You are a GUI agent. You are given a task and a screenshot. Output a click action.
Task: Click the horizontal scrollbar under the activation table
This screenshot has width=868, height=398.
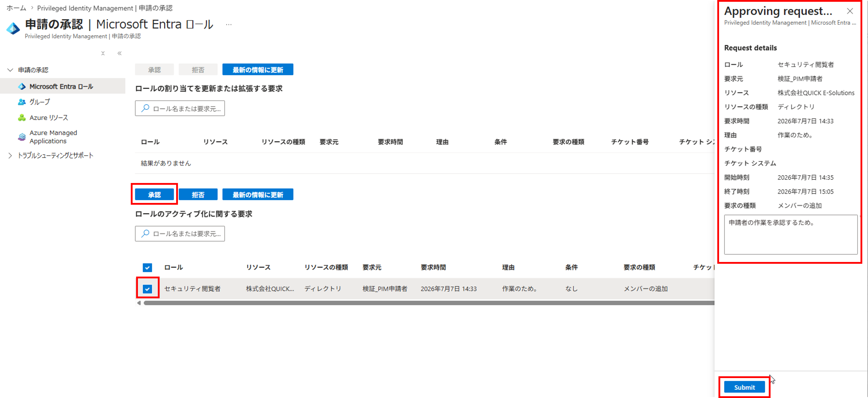click(429, 303)
